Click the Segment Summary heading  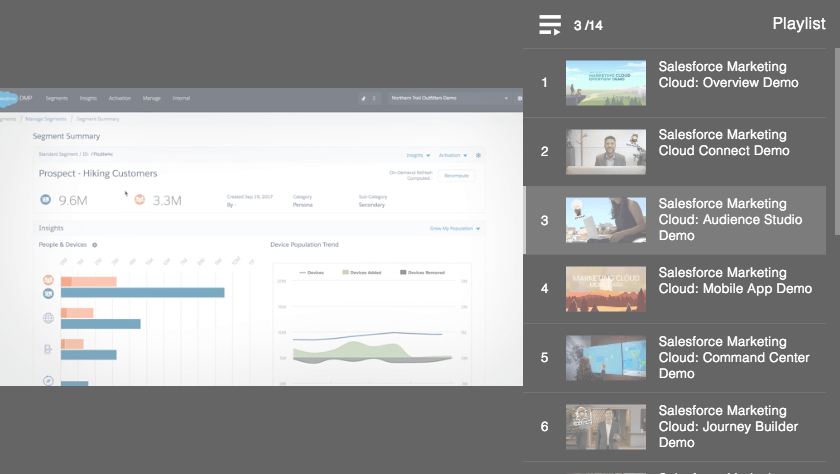(66, 136)
